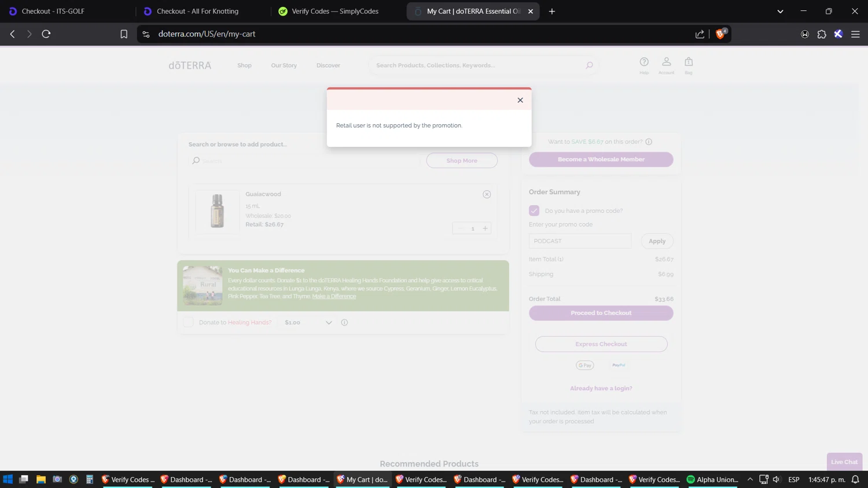The image size is (868, 488).
Task: Show info icon beside donation amount
Action: point(344,323)
